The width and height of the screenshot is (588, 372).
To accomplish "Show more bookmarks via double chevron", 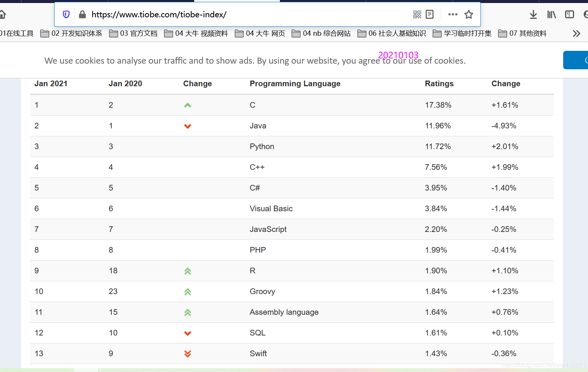I will tap(576, 34).
